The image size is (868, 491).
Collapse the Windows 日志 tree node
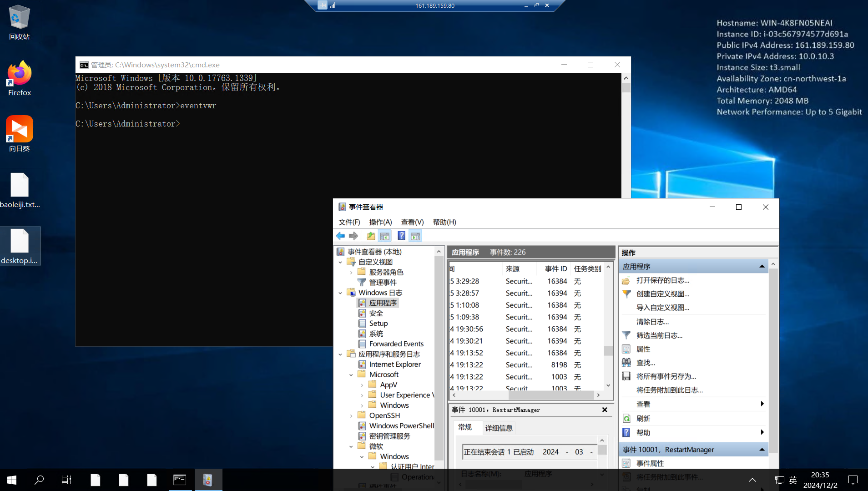click(340, 293)
